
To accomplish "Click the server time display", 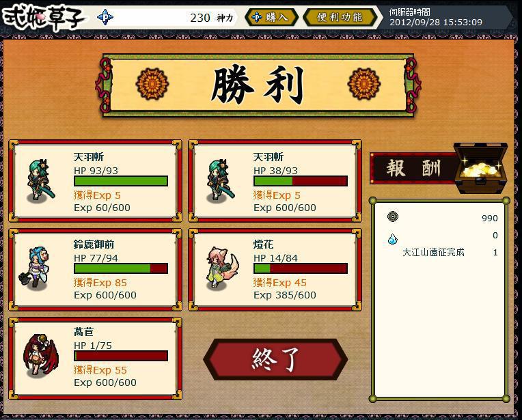I will tap(436, 17).
